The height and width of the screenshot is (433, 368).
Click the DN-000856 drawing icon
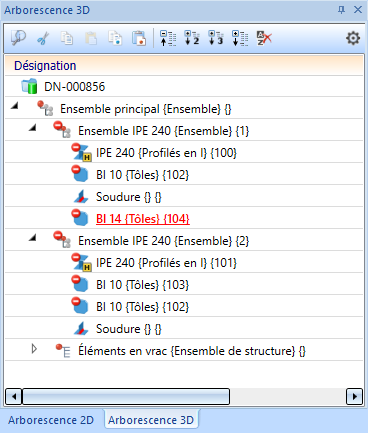coord(29,86)
